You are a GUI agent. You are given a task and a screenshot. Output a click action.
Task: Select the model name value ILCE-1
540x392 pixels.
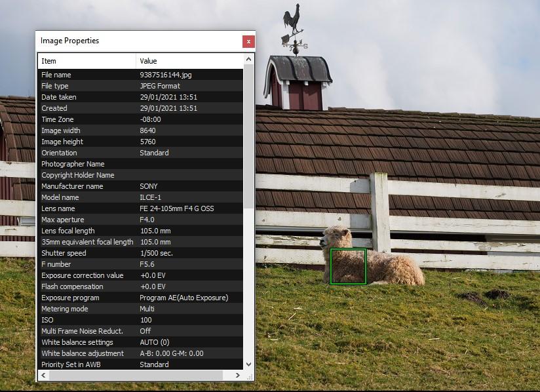[x=151, y=197]
